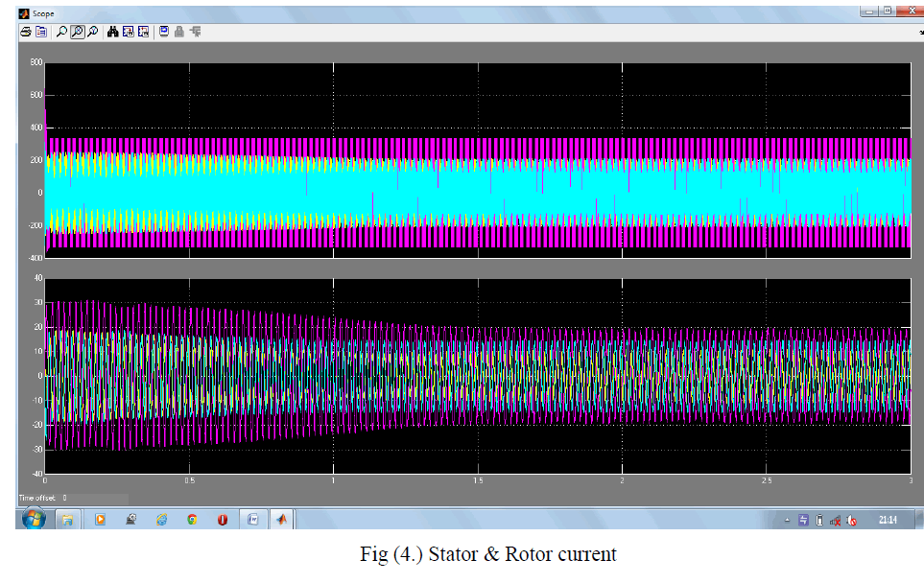This screenshot has width=924, height=583.
Task: Select the Zoom tool in Scope
Action: [61, 32]
